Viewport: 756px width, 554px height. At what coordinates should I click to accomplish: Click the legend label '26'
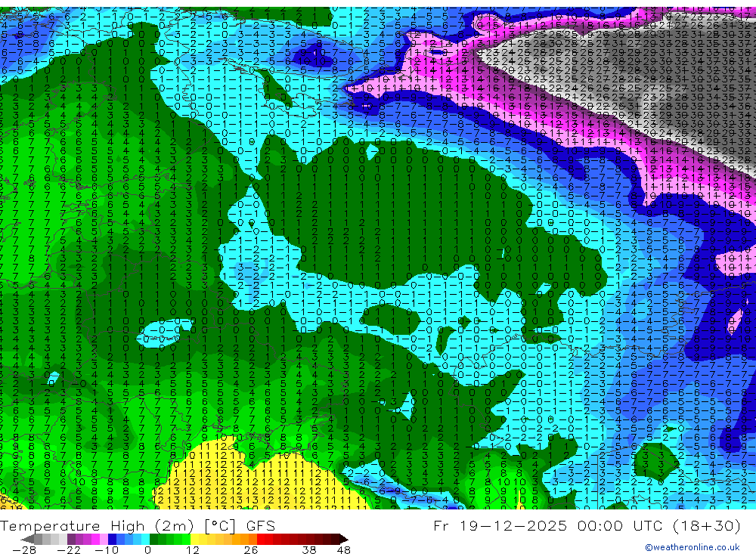click(251, 549)
